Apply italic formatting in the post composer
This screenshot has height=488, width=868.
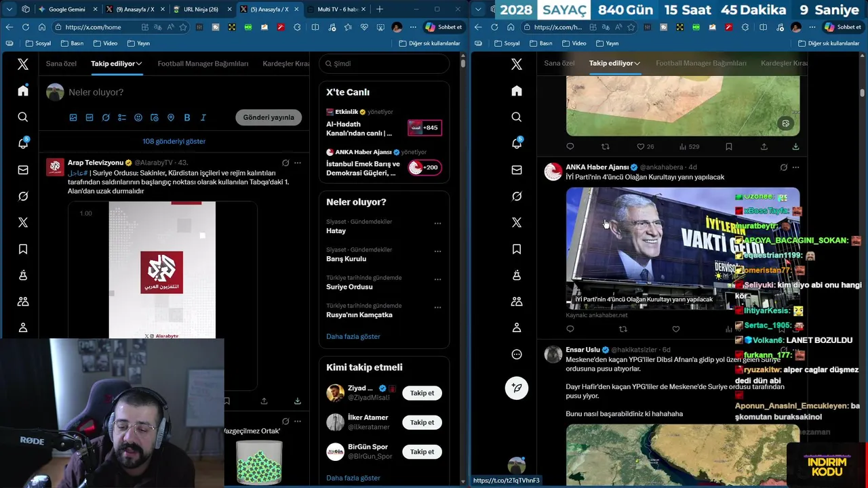(x=203, y=117)
